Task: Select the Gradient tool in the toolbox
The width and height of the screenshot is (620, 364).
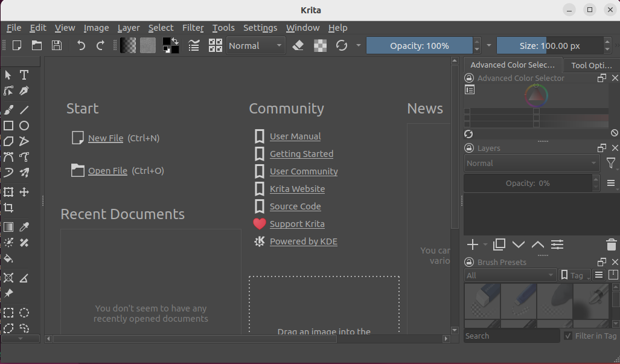Action: [x=8, y=227]
